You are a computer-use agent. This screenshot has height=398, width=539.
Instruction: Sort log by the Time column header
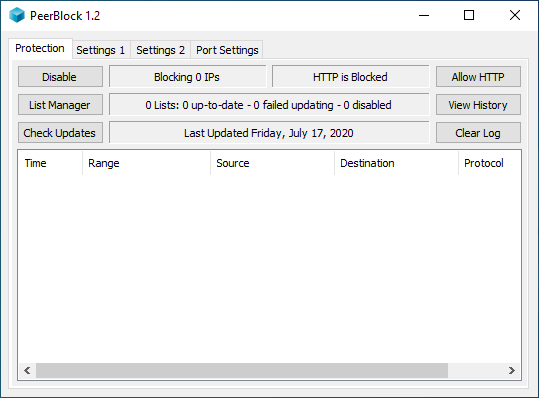tap(50, 163)
